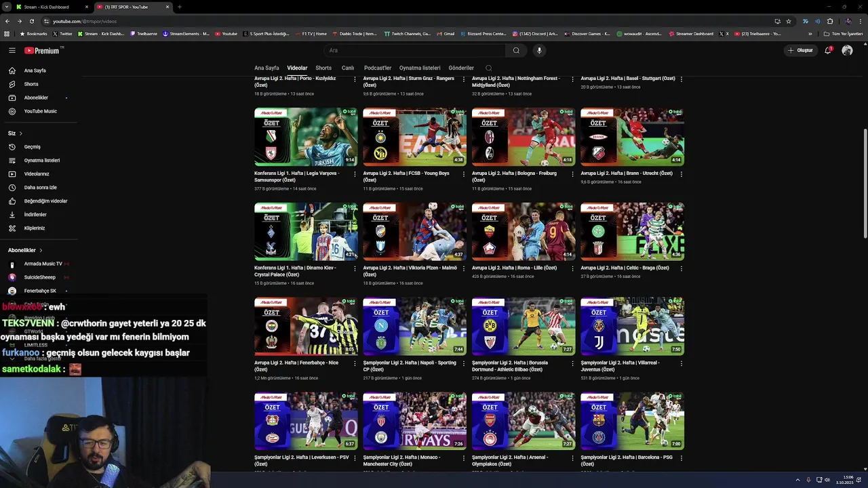This screenshot has height=488, width=868.
Task: Search within the channel using magnifier icon
Action: (x=488, y=68)
